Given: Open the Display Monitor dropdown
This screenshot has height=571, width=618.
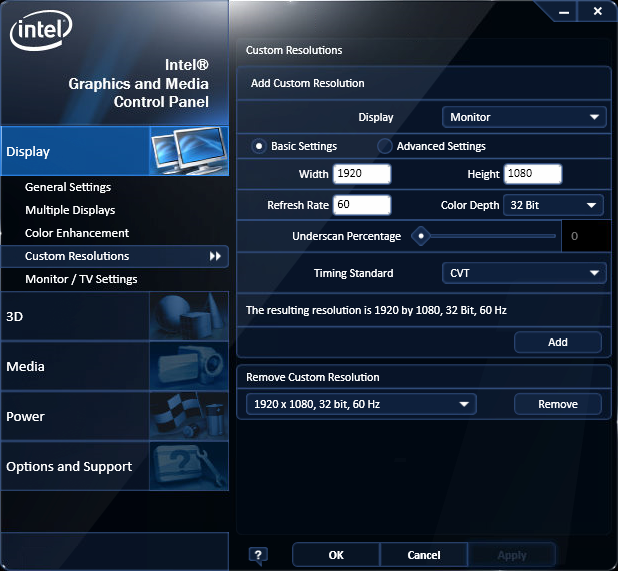Looking at the screenshot, I should tap(524, 117).
